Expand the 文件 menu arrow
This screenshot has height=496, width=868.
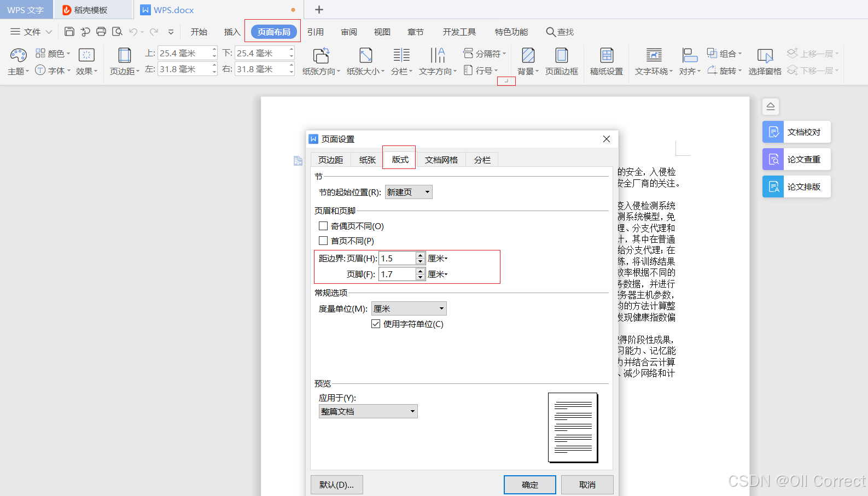(49, 32)
